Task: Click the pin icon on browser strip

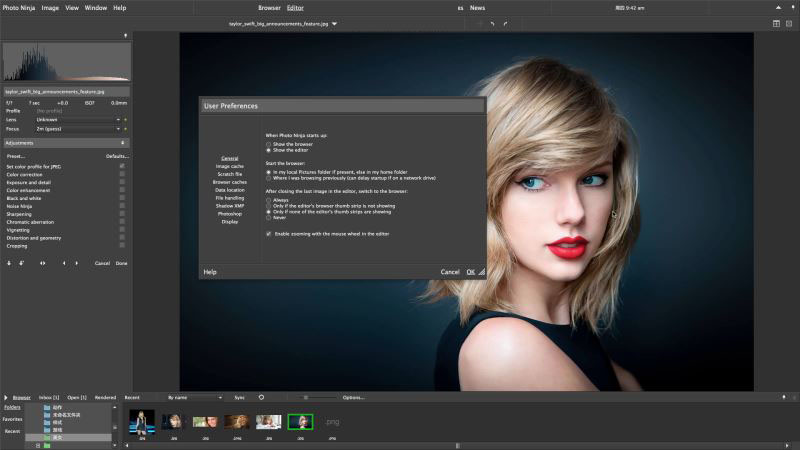Action: [x=784, y=397]
